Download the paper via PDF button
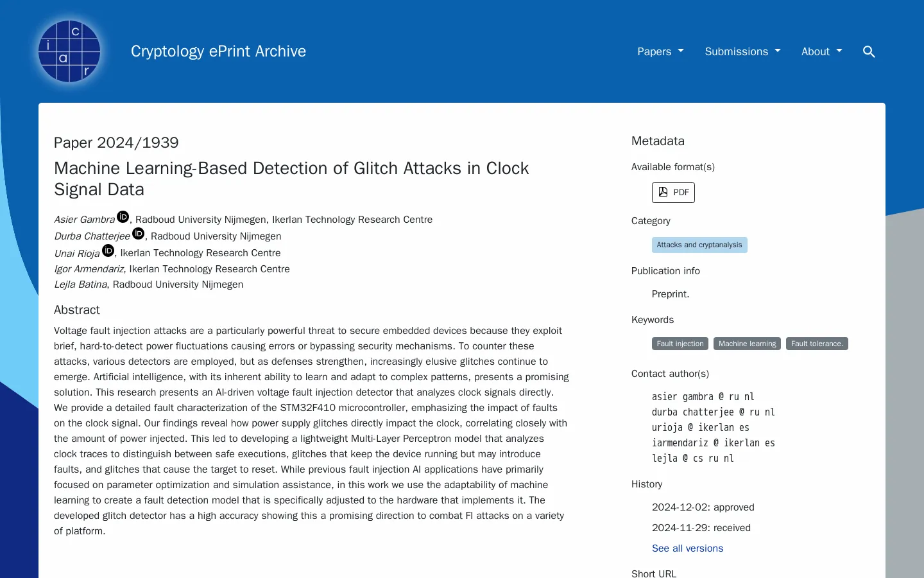924x578 pixels. pyautogui.click(x=673, y=193)
